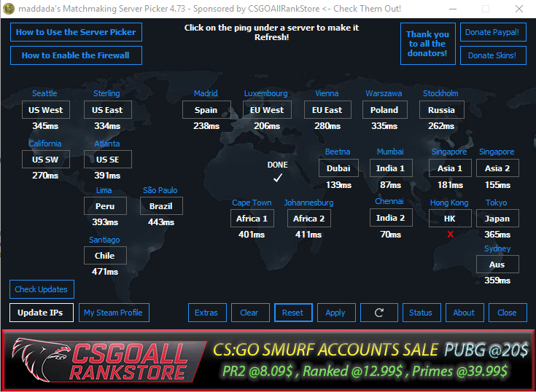Toggle the EU West server
Screen dimensions: 536x392
click(267, 109)
